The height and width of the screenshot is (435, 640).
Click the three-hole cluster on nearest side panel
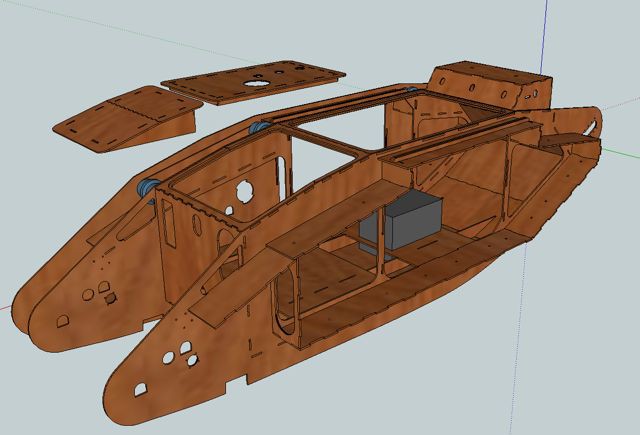(179, 354)
